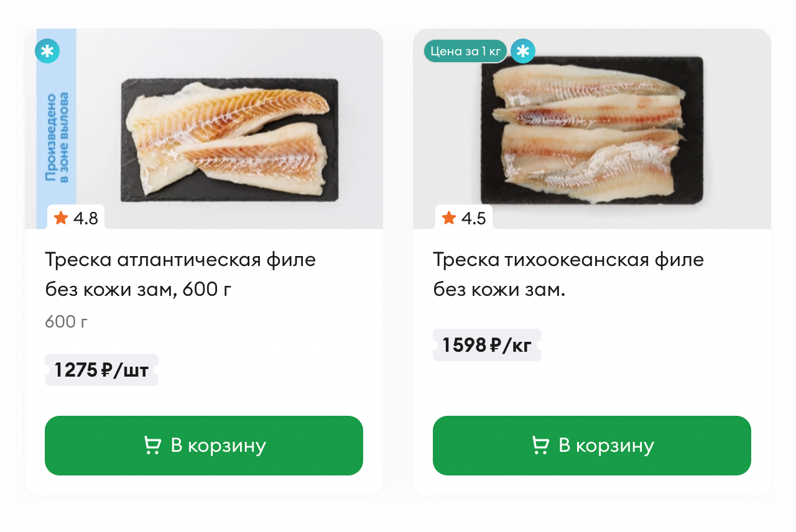Open the "Треска тихоокеанская филе" product title
This screenshot has width=796, height=532.
coord(568,259)
